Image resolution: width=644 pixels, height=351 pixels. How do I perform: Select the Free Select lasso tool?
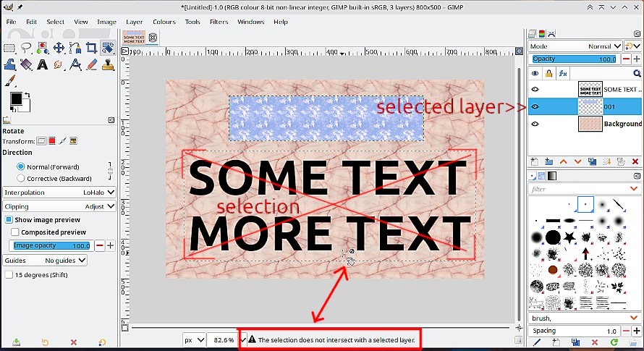26,48
